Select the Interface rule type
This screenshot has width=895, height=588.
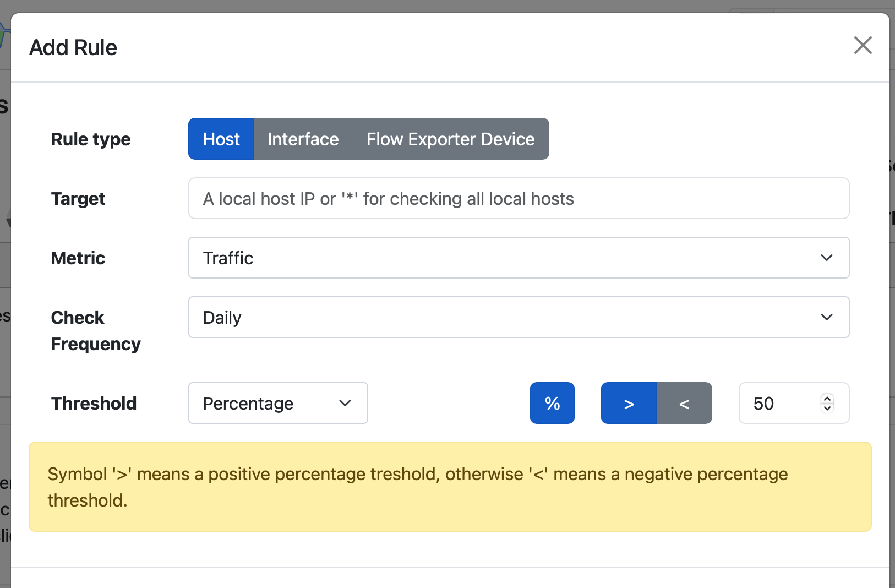(303, 139)
